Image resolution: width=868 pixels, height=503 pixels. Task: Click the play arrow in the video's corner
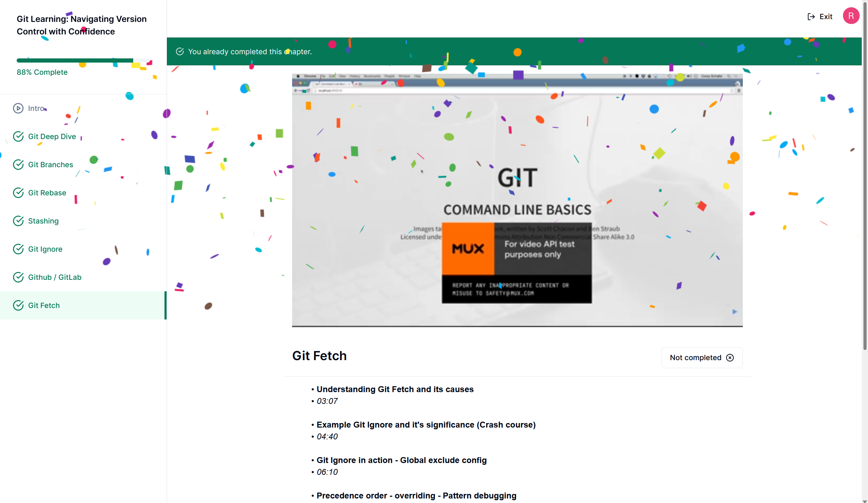734,311
